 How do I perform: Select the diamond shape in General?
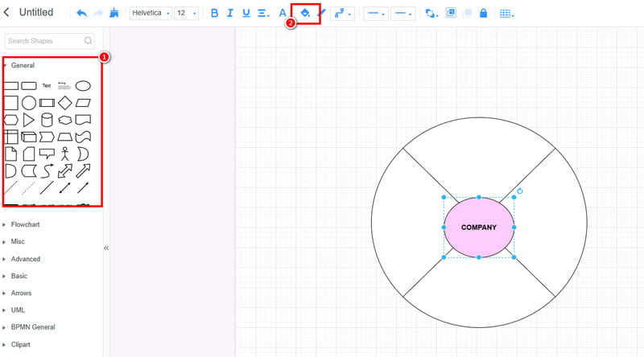click(65, 103)
